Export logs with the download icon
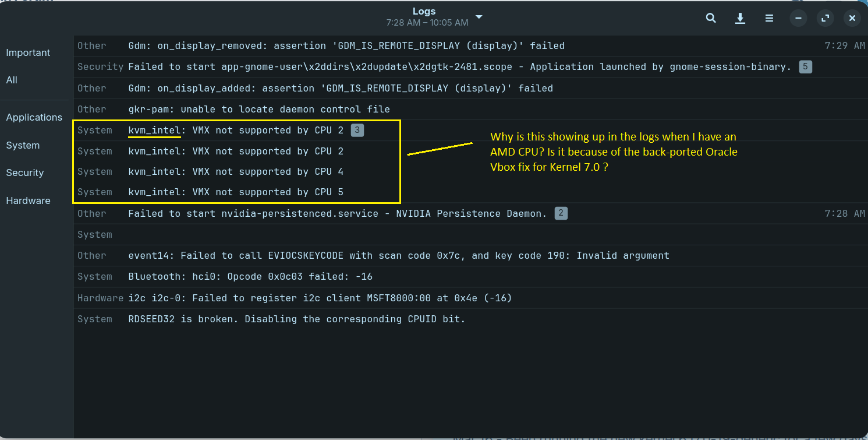 point(740,18)
